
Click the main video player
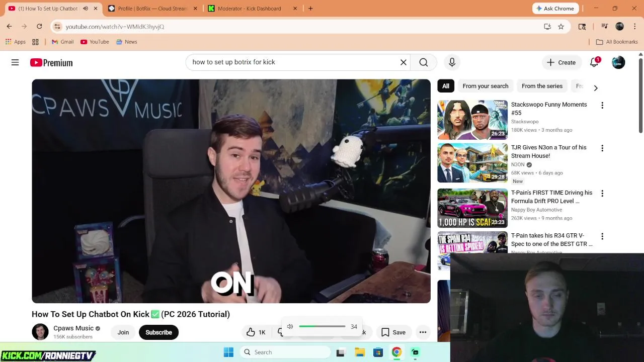(231, 191)
